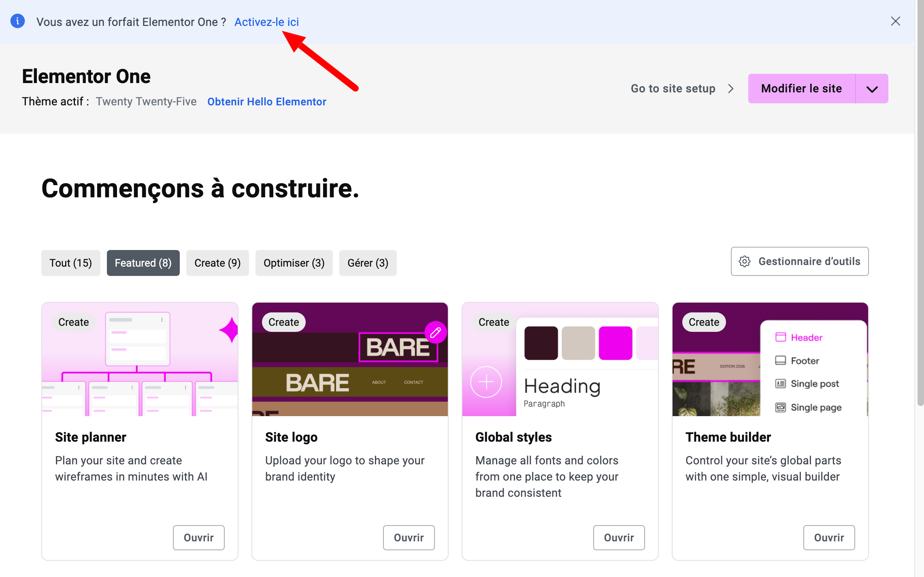Open the Obtenir Hello Elementor link
The image size is (924, 577).
pyautogui.click(x=267, y=102)
